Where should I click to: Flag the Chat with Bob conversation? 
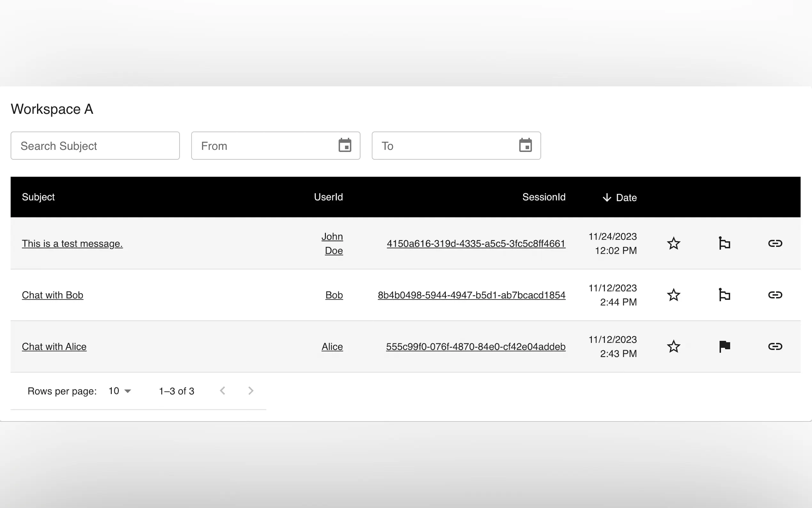pos(724,295)
